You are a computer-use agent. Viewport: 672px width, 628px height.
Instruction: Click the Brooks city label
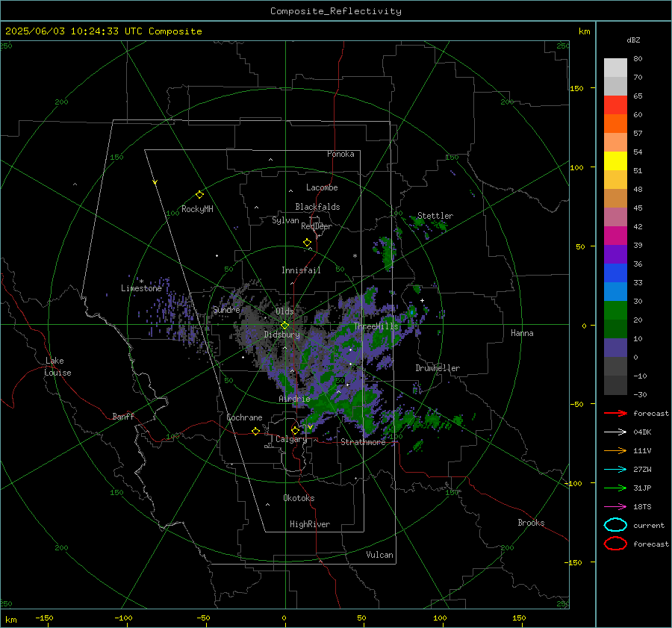click(531, 523)
